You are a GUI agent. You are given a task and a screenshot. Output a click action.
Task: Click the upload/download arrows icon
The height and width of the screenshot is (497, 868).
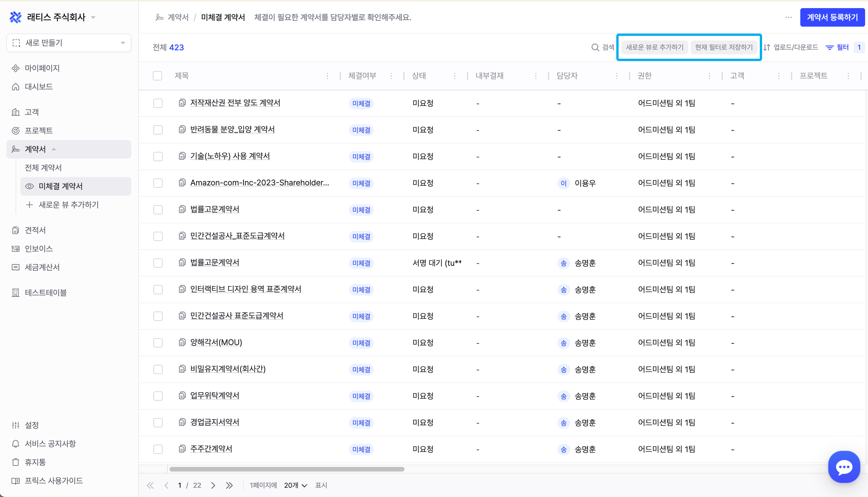767,47
